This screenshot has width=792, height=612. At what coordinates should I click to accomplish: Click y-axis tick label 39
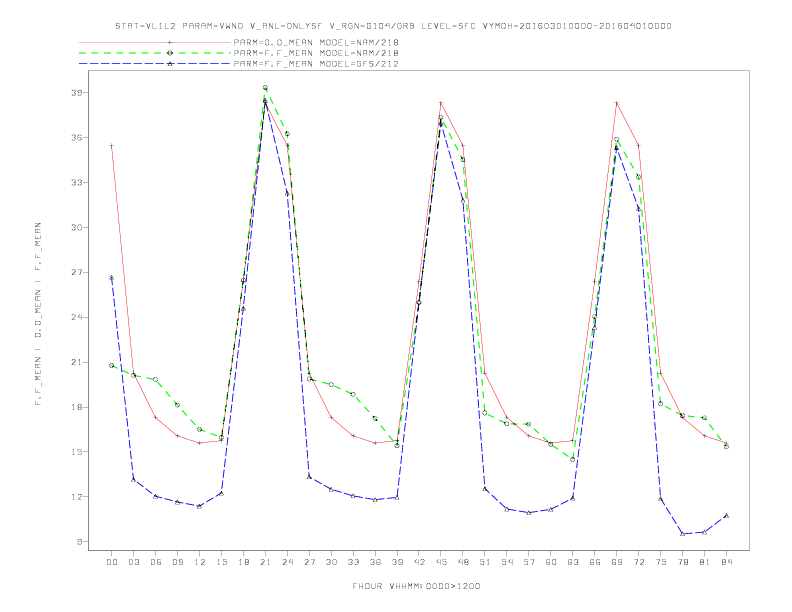76,93
